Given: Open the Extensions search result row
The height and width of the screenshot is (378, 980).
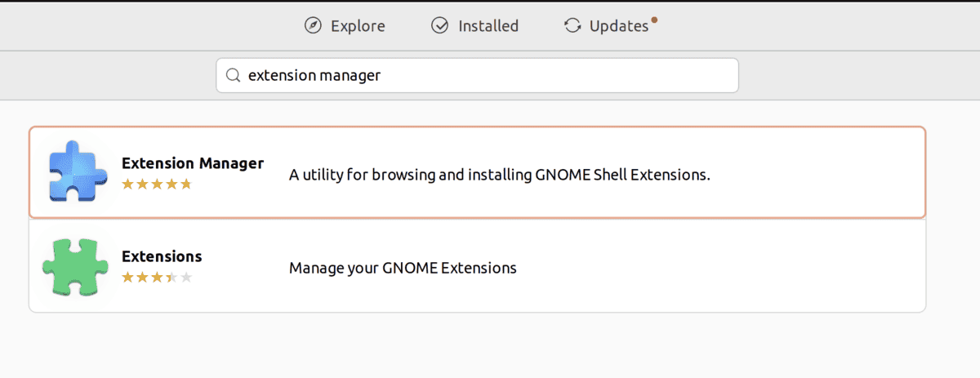Looking at the screenshot, I should point(478,266).
